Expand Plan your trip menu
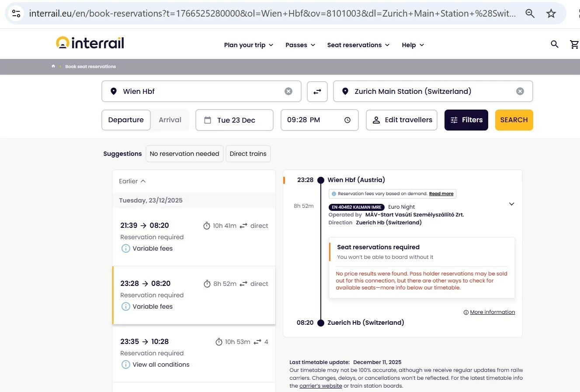Image resolution: width=580 pixels, height=392 pixels. point(249,45)
